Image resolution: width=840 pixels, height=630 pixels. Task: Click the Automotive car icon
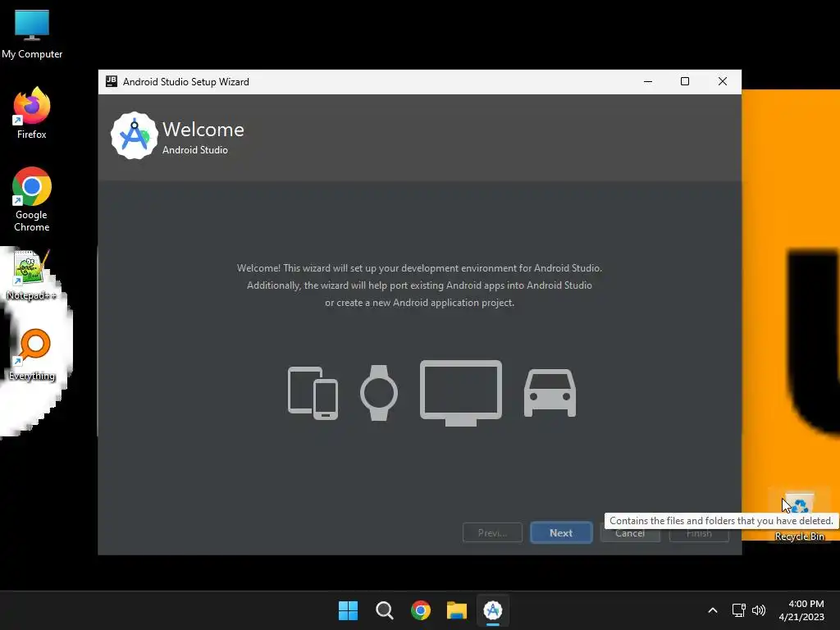tap(550, 393)
